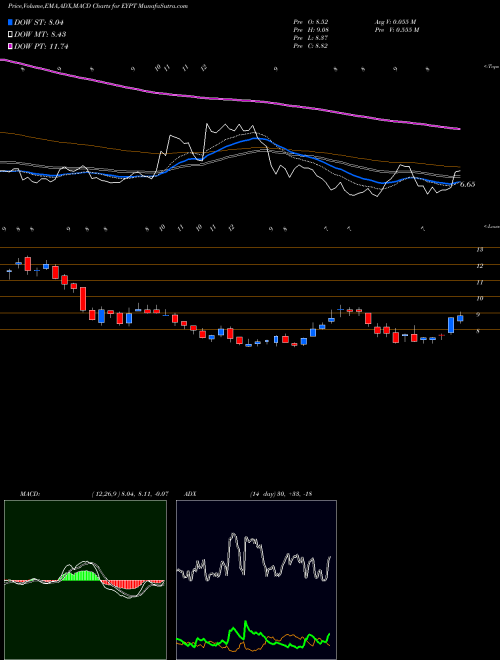Screen dimensions: 500x660
Task: Click the 'ADX' panel heading
Action: [190, 494]
